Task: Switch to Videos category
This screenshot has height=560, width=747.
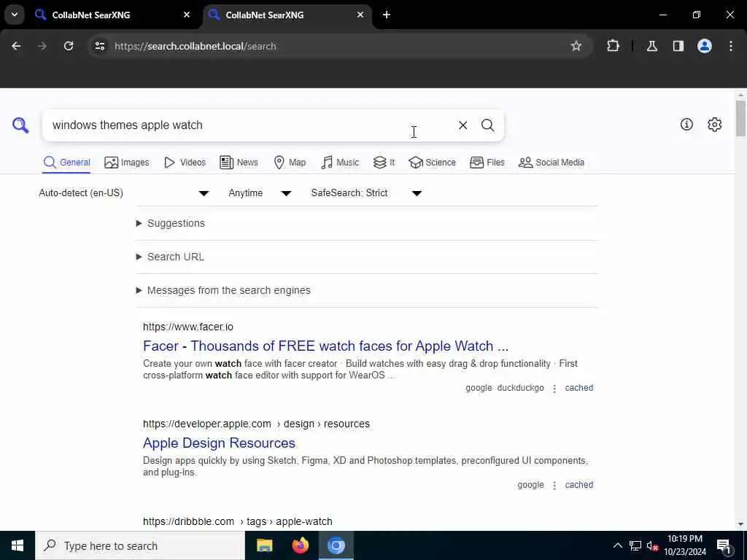Action: coord(185,163)
